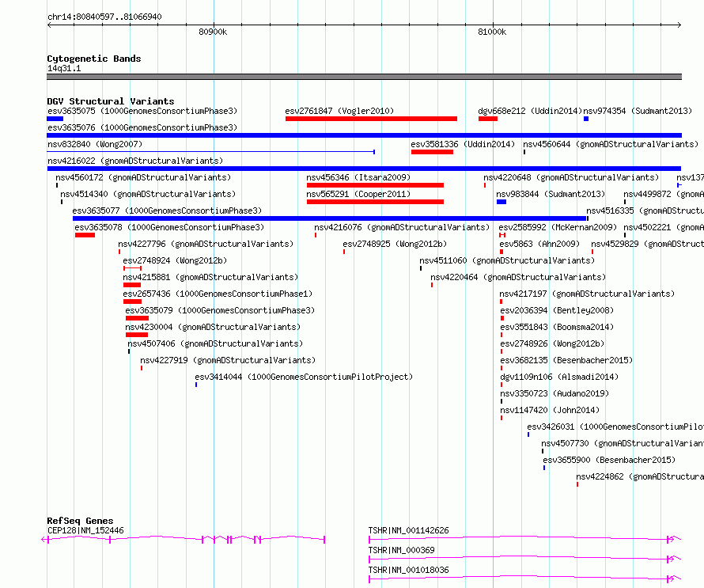This screenshot has height=588, width=704.
Task: Open esv2748926 (Wong2012b) label
Action: 552,343
